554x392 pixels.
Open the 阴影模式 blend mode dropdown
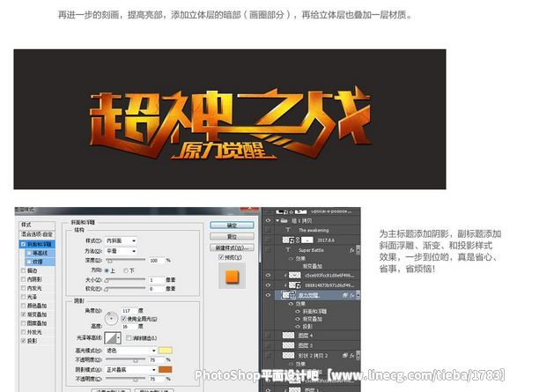pyautogui.click(x=130, y=370)
